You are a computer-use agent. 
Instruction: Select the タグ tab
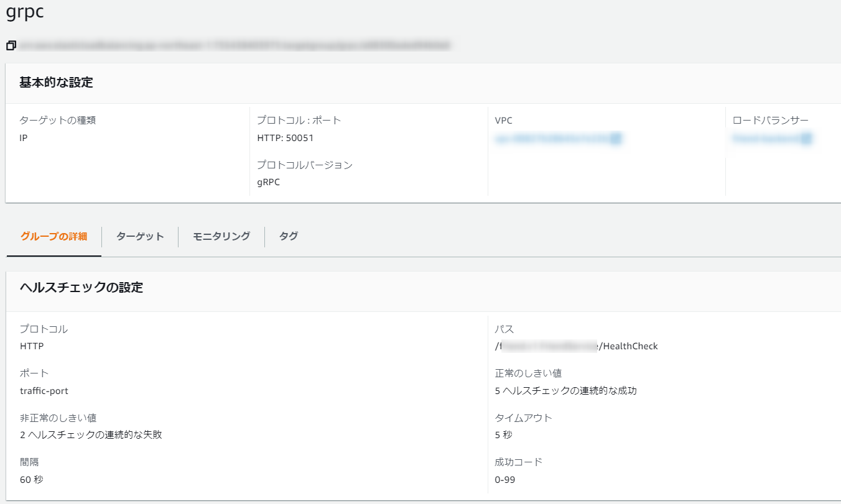pyautogui.click(x=288, y=236)
